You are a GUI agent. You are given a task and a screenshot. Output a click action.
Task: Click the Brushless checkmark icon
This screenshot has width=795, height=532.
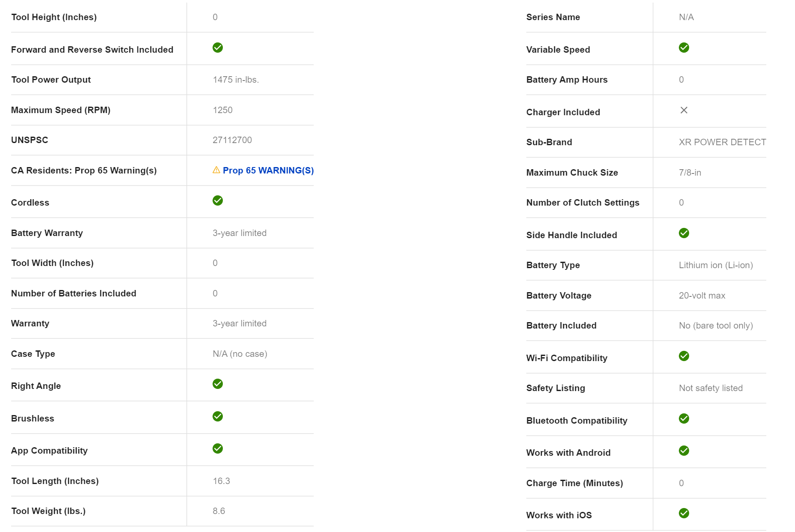(218, 416)
